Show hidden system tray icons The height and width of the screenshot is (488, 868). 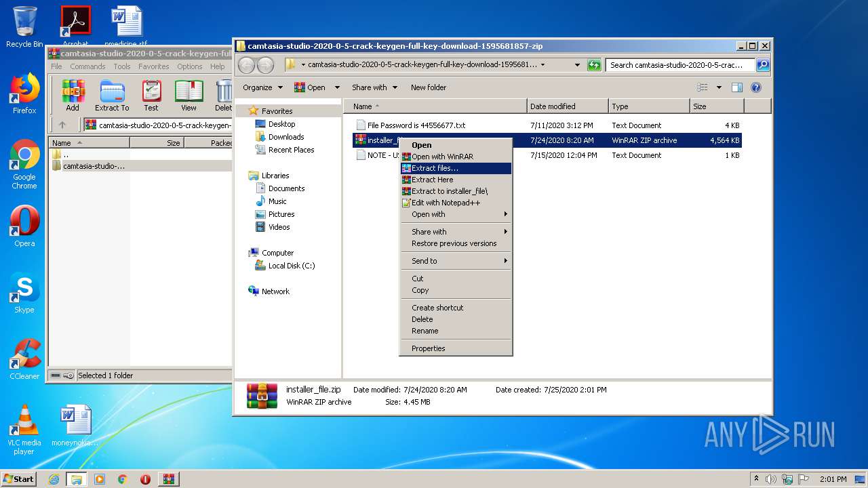[755, 479]
